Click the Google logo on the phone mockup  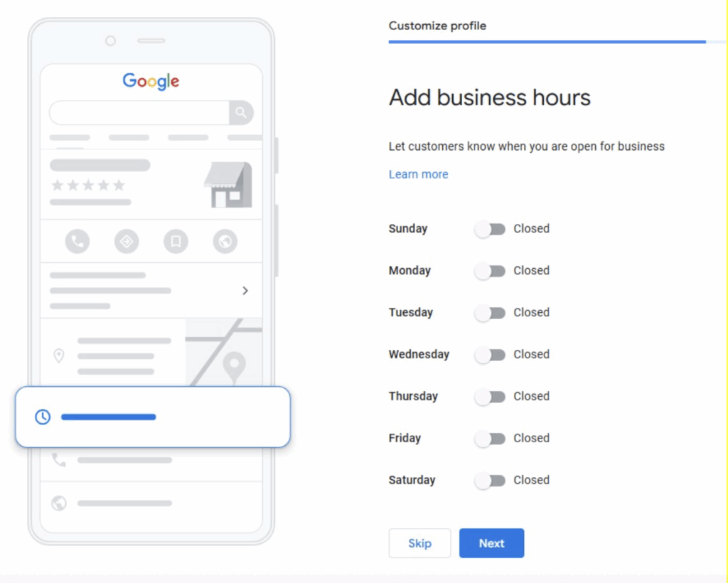(x=151, y=81)
